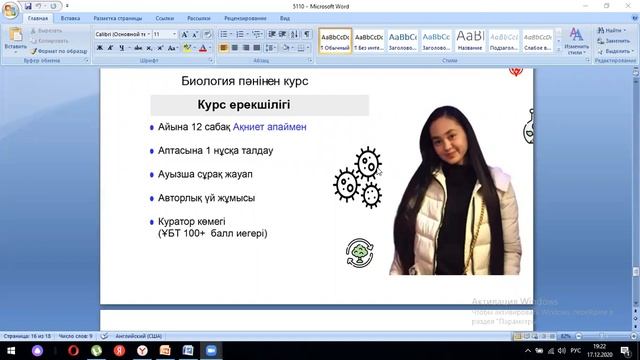
Task: Apply red font color button
Action: click(x=203, y=48)
